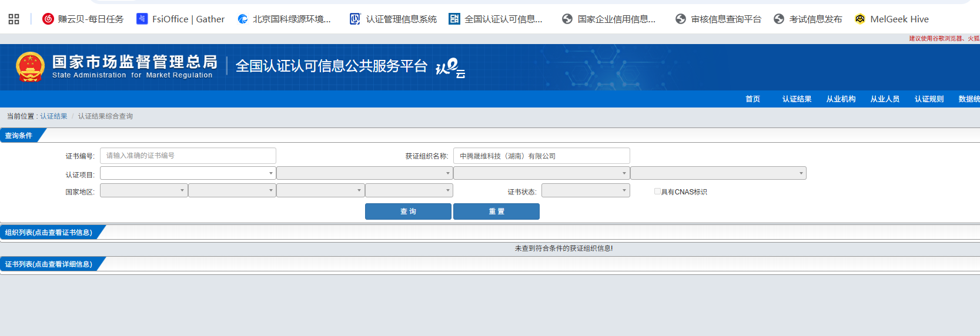
Task: Open the MelGeek Hive bookmark
Action: 892,19
